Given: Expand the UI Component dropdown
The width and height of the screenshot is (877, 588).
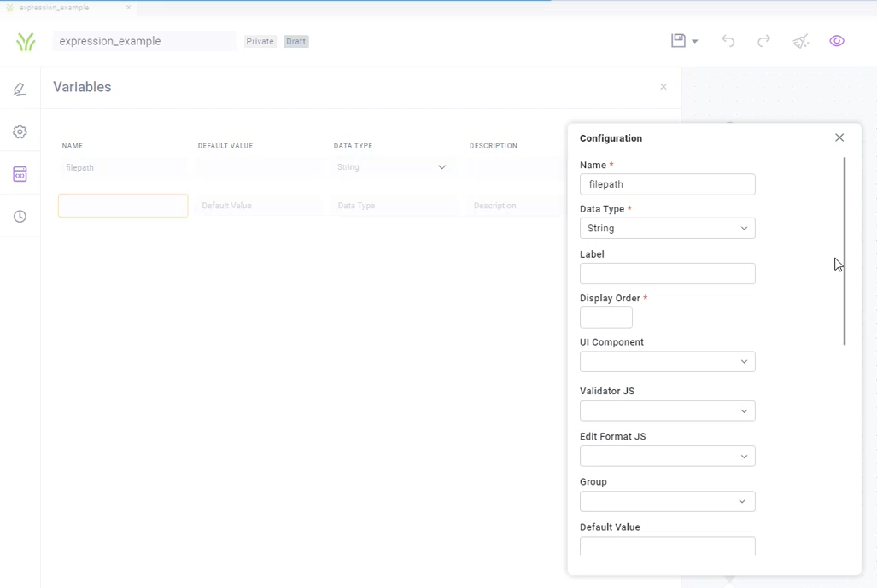Looking at the screenshot, I should coord(667,362).
